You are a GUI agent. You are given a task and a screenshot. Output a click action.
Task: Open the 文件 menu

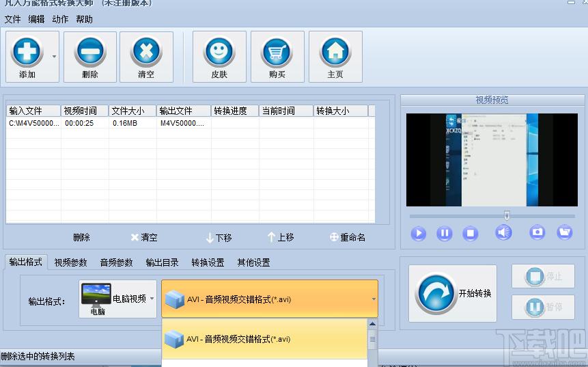click(12, 19)
